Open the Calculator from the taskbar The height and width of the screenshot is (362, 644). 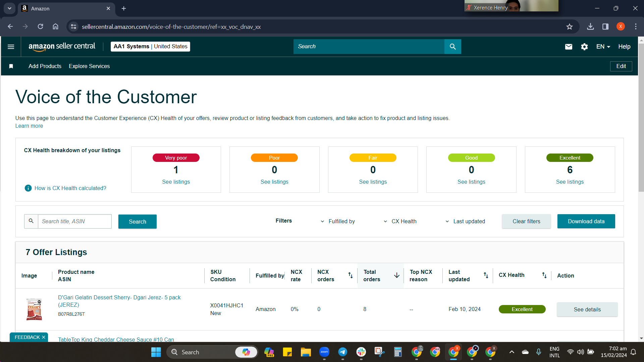tap(398, 352)
